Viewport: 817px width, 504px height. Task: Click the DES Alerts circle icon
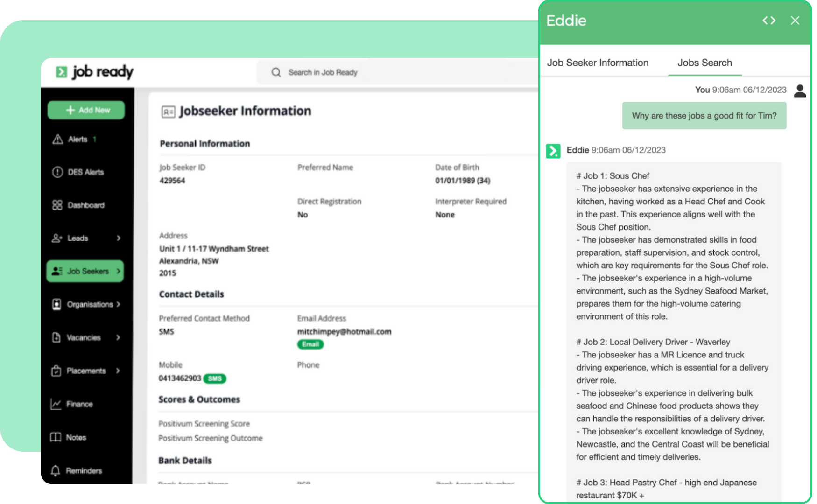click(x=57, y=172)
